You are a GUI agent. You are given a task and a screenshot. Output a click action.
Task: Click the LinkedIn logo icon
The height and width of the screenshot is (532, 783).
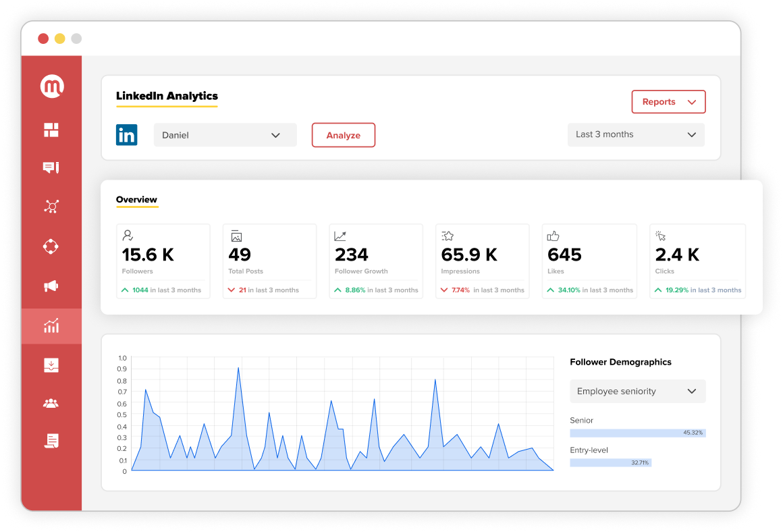(127, 135)
